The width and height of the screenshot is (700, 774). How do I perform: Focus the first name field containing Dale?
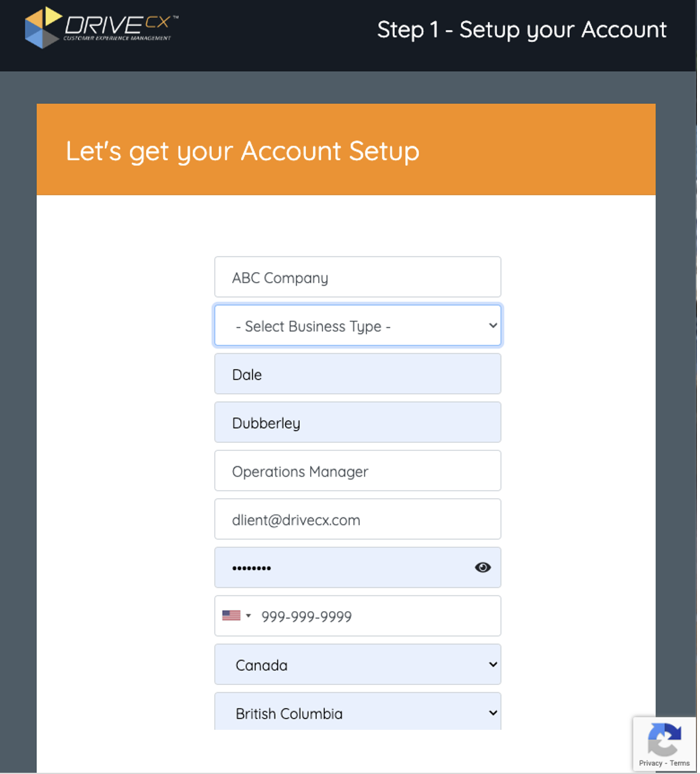pyautogui.click(x=357, y=374)
